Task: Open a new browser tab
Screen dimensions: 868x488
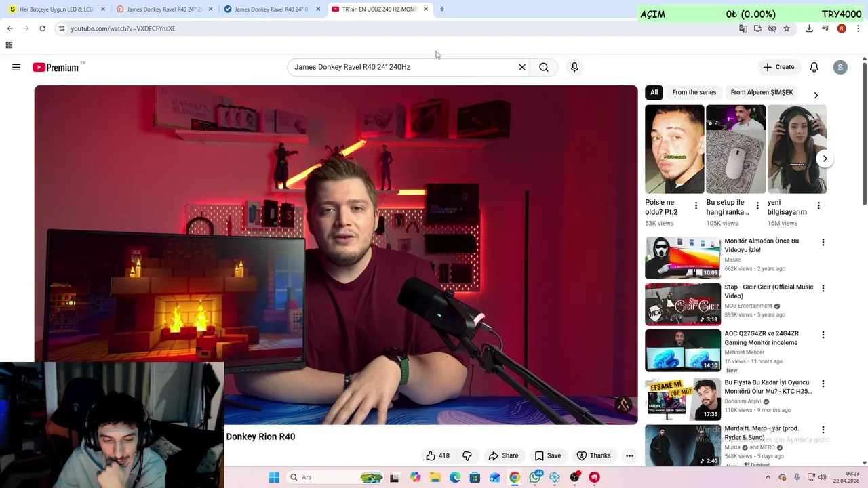Action: coord(441,9)
